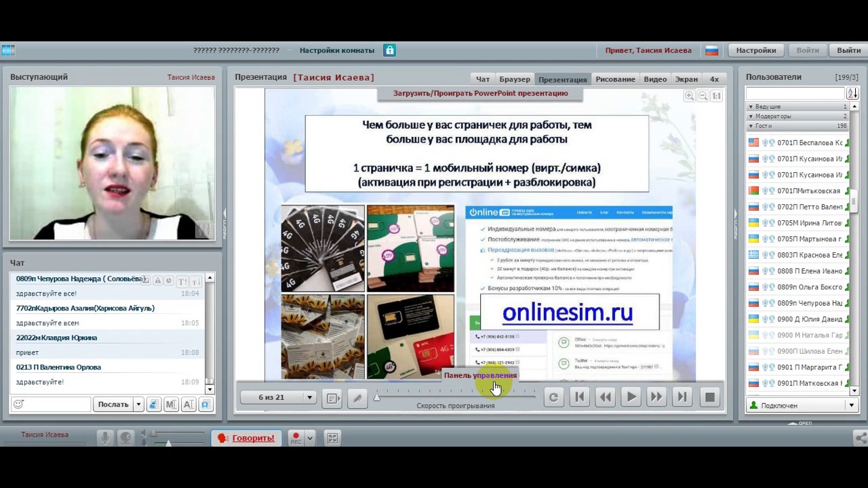
Task: Click the Russian flag language icon
Action: (711, 50)
